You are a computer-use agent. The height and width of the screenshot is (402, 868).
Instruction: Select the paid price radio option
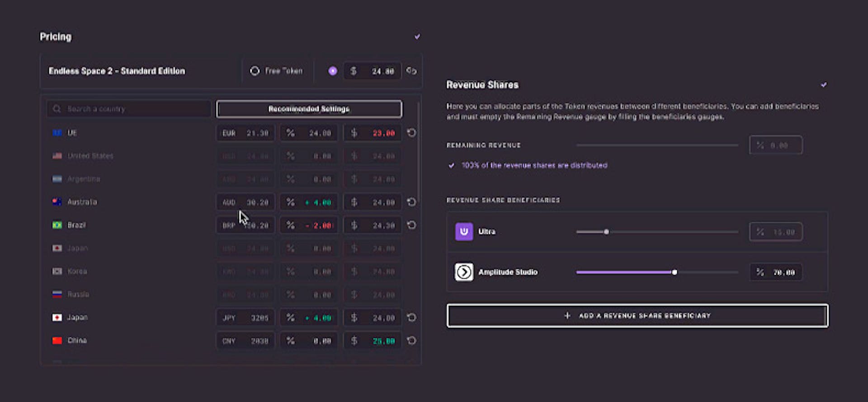(333, 71)
